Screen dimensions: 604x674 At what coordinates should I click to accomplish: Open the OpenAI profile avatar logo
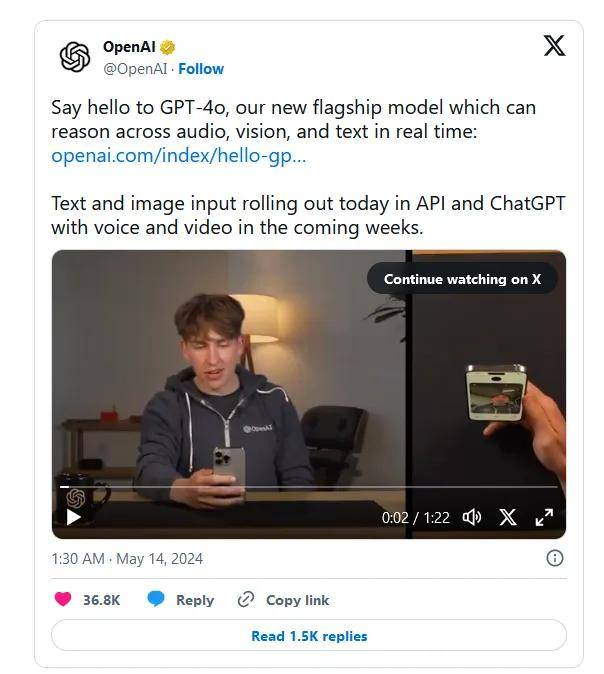tap(75, 57)
